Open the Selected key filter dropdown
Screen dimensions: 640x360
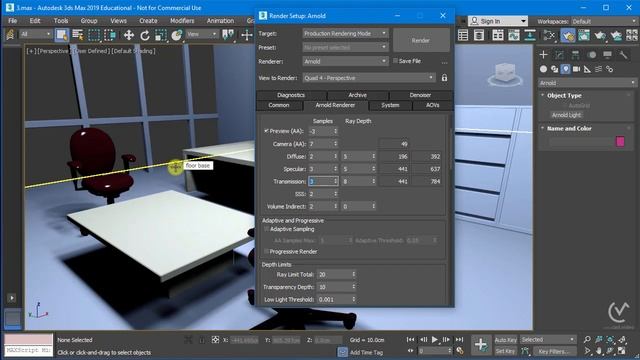pos(548,340)
